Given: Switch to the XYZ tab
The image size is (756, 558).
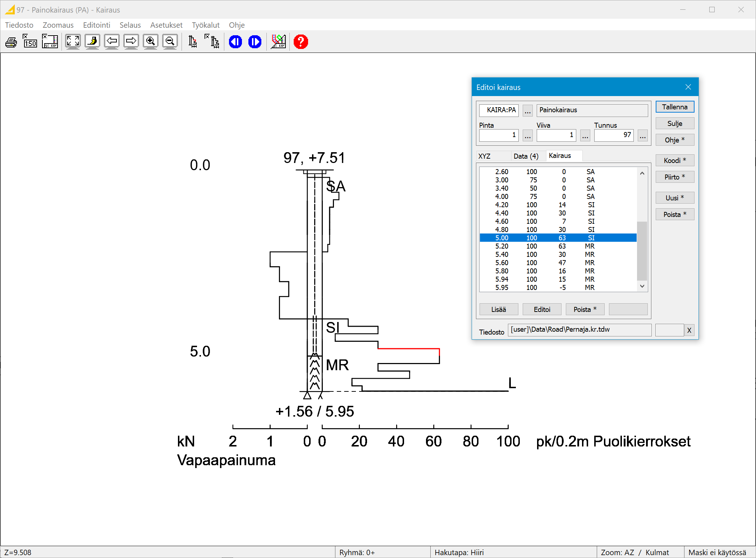Looking at the screenshot, I should coord(485,156).
